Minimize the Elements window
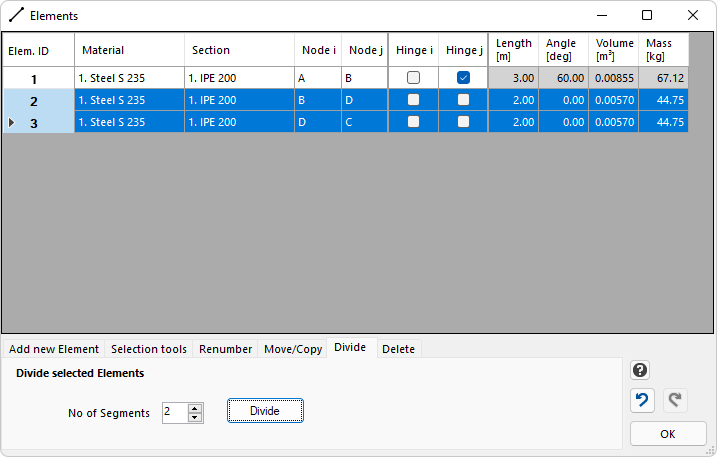The image size is (717, 457). point(602,15)
